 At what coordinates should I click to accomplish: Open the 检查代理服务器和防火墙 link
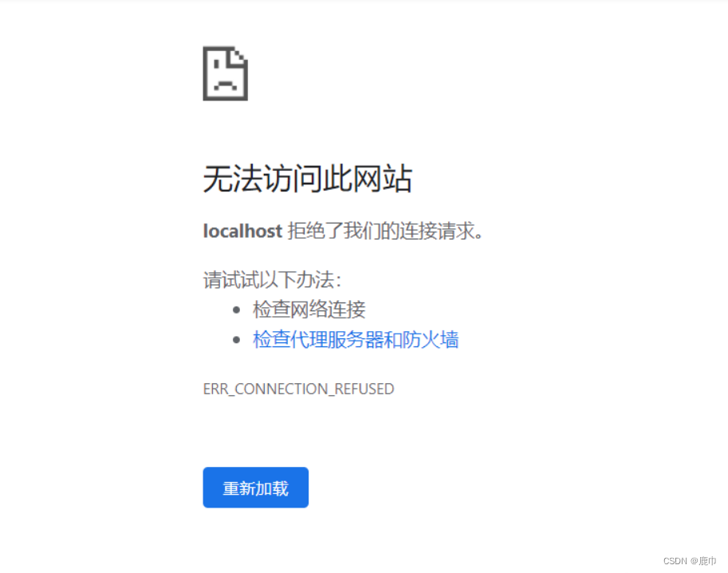(x=356, y=339)
